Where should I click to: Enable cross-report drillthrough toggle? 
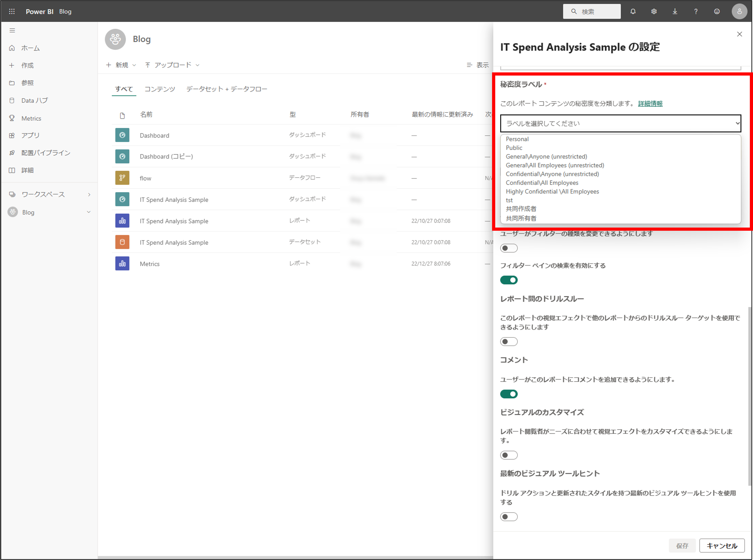click(509, 342)
